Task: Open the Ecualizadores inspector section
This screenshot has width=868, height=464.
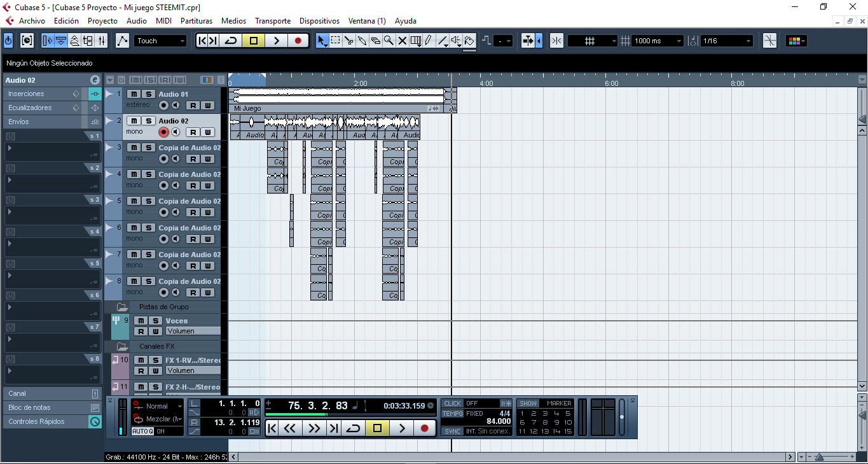Action: tap(45, 108)
